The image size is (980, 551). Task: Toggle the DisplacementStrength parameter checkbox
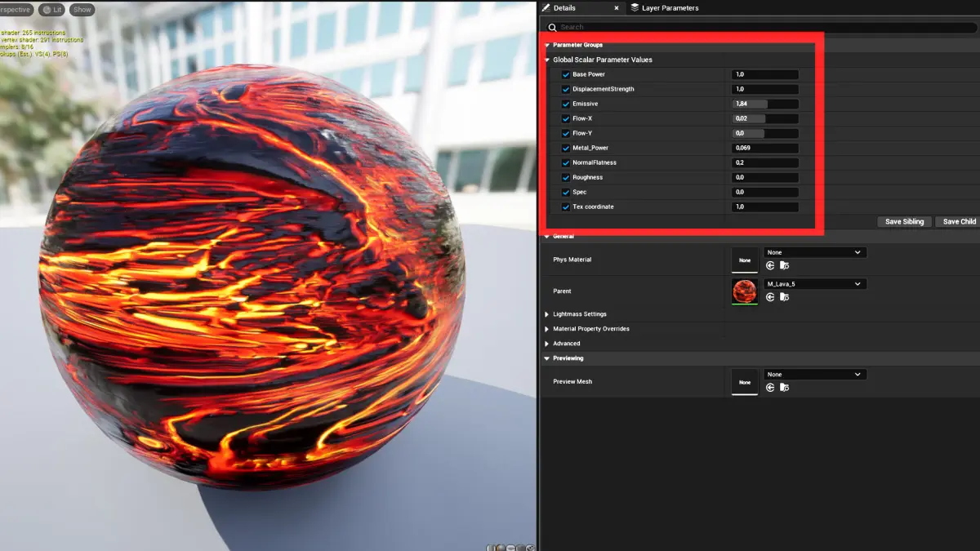pos(566,89)
